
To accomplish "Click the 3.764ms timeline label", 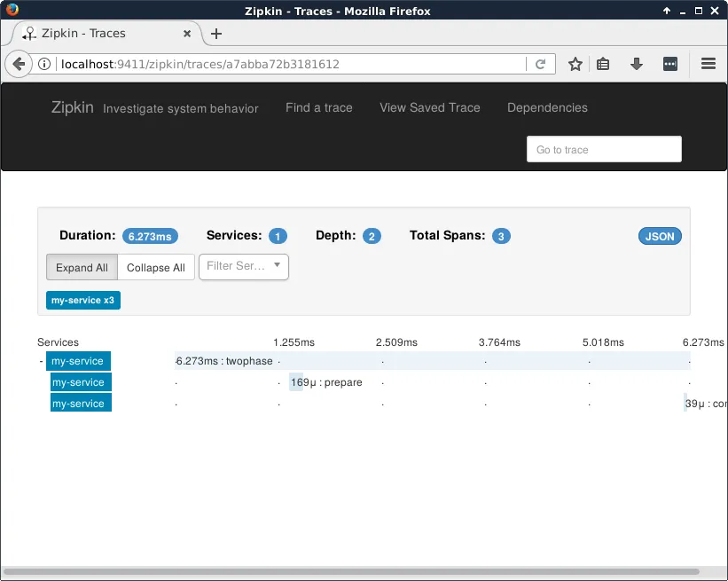I will [499, 342].
